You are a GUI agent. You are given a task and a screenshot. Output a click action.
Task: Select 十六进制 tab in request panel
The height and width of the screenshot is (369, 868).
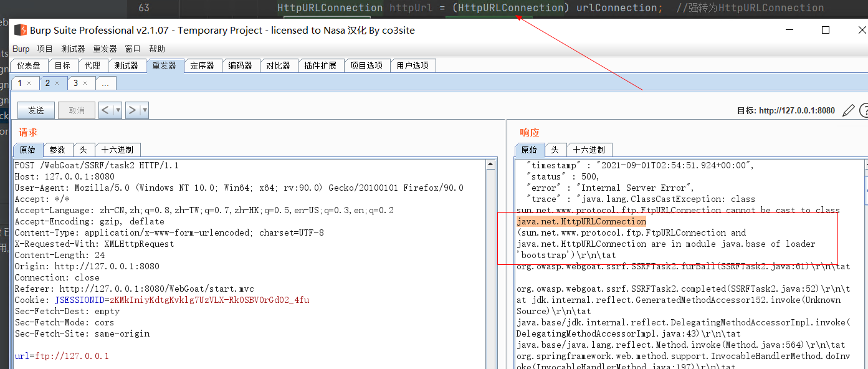(117, 150)
